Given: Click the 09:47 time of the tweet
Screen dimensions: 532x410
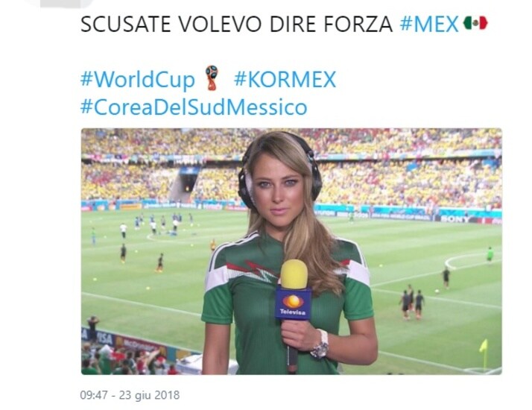Looking at the screenshot, I should (x=94, y=395).
